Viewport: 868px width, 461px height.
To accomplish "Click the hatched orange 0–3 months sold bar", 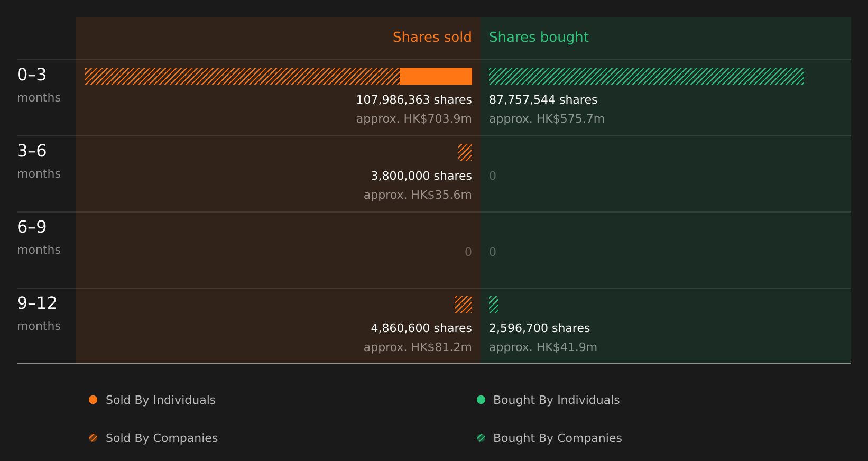I will 242,76.
